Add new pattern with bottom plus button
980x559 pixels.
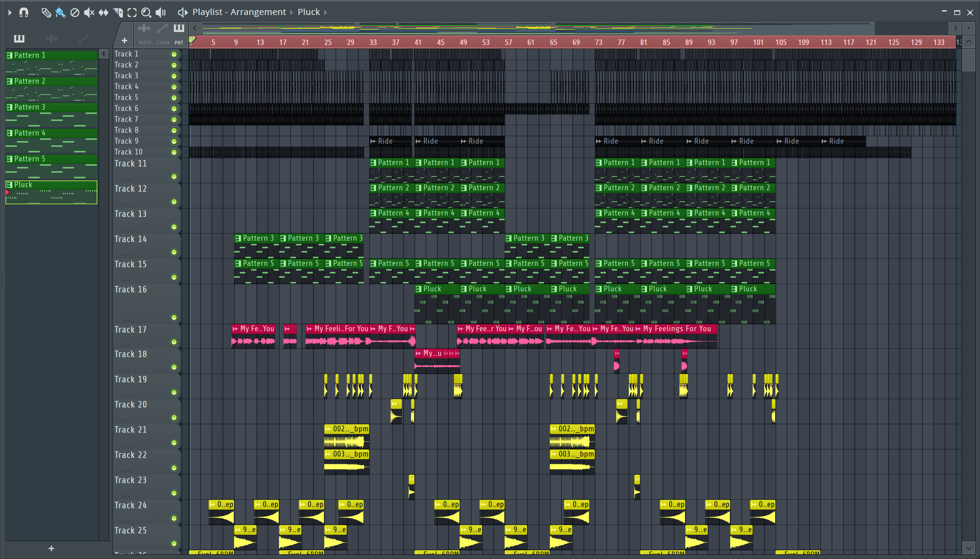pyautogui.click(x=51, y=549)
